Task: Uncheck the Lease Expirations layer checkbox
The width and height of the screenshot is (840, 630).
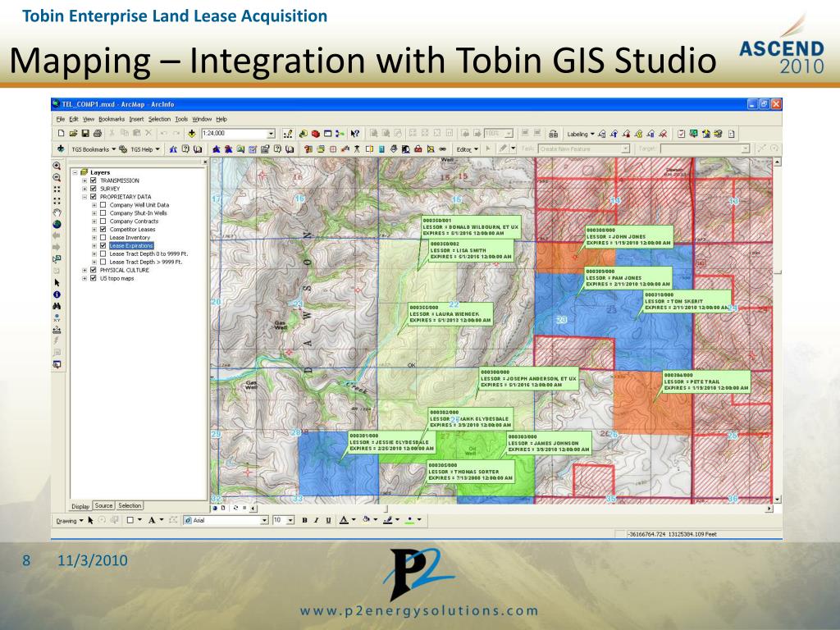Action: [103, 245]
